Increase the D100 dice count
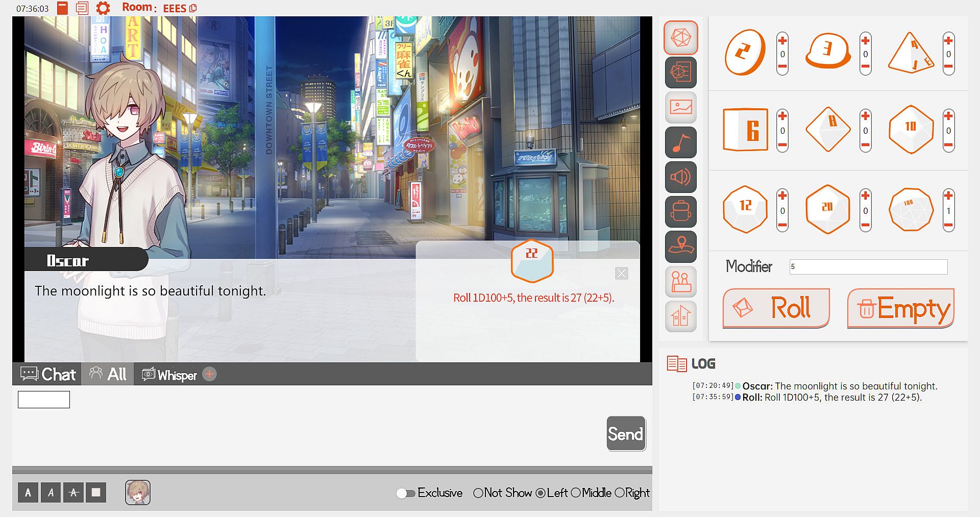 point(948,196)
